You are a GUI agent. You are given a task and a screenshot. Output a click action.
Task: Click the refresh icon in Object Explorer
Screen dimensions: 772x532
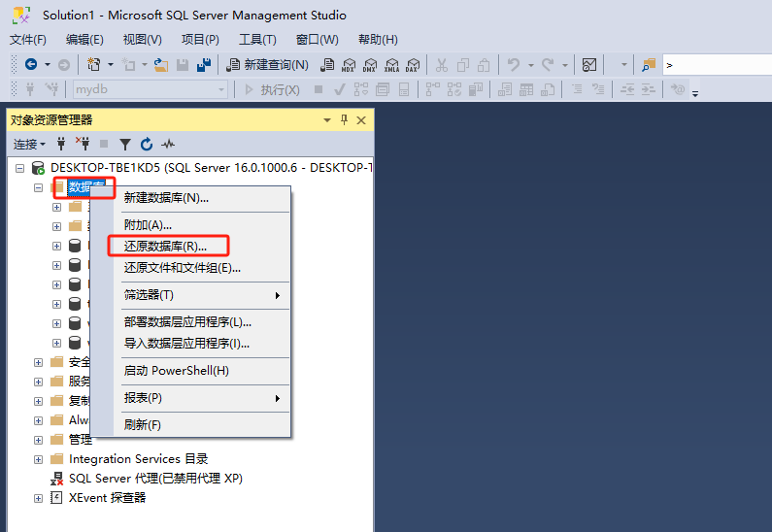pos(147,145)
